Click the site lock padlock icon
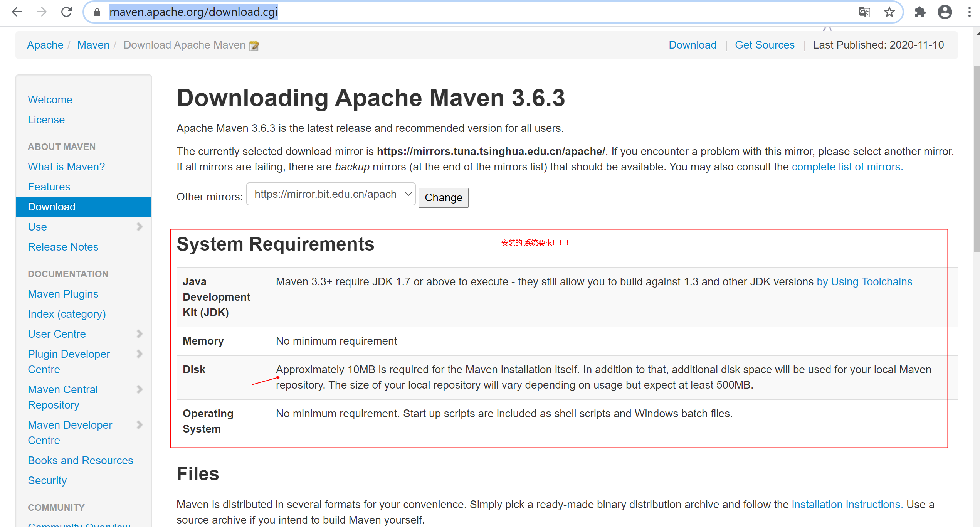Screen dimensions: 980x527 tap(97, 12)
